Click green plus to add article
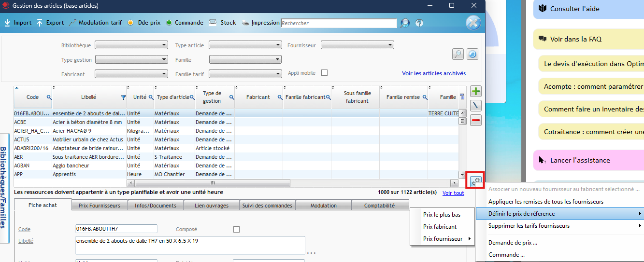This screenshot has width=644, height=262. click(x=476, y=92)
